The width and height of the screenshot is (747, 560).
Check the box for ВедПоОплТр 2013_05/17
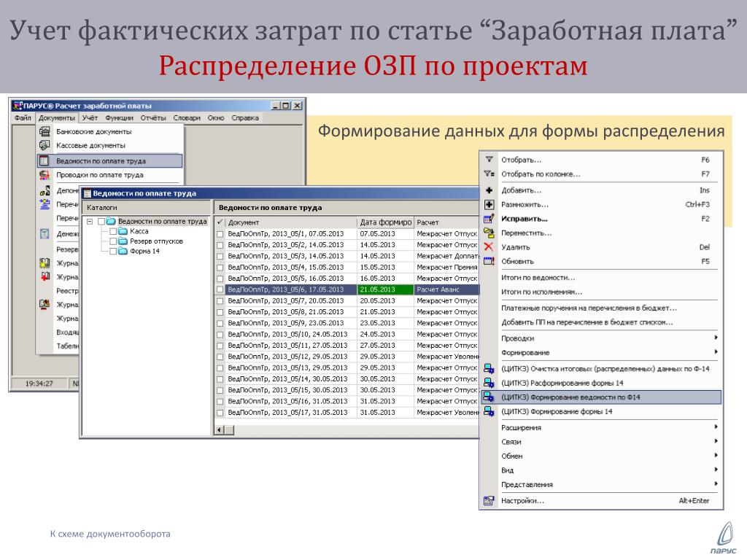pyautogui.click(x=220, y=413)
